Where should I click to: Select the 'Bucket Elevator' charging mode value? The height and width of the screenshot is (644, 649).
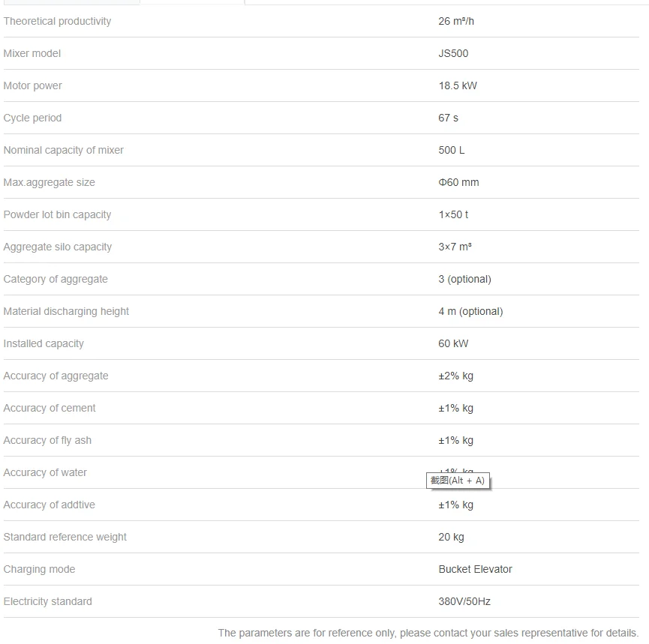(x=475, y=569)
